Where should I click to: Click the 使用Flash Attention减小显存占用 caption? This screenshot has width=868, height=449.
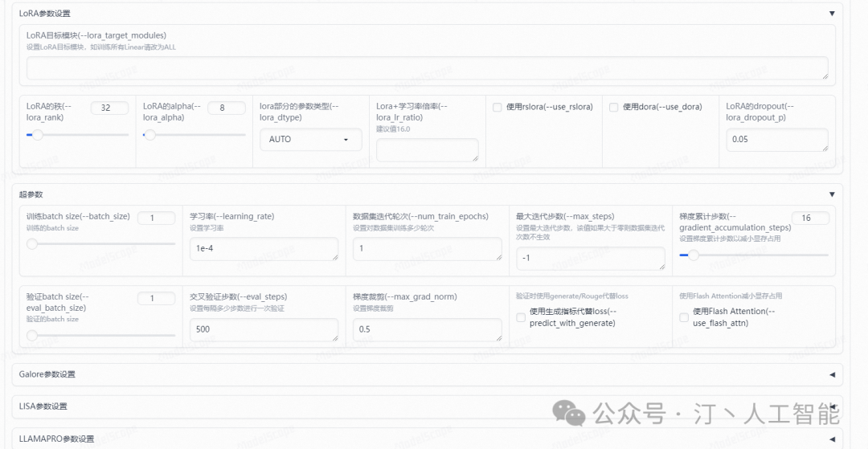click(731, 296)
